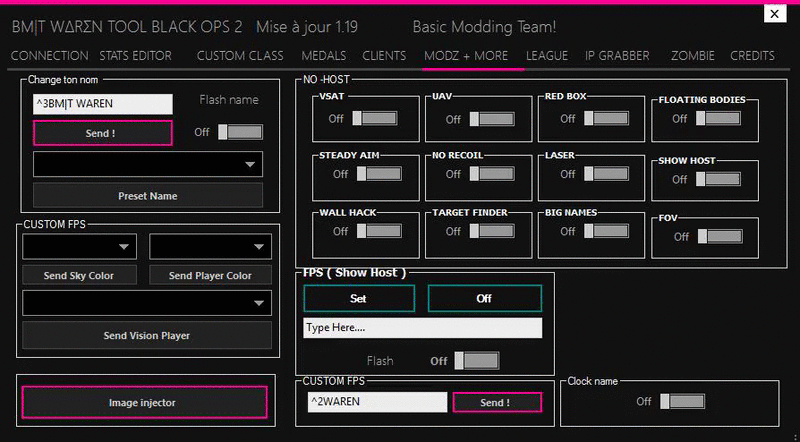Screen dimensions: 800x442
Task: Focus the ^3BM|T WAREN name field
Action: pos(103,104)
